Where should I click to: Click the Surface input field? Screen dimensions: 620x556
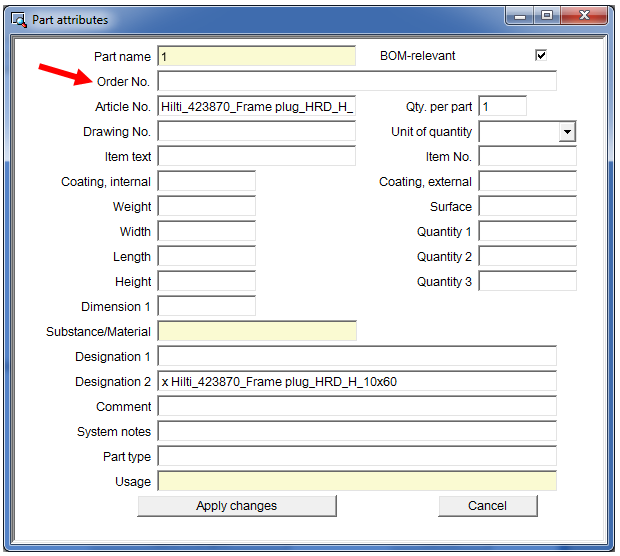point(527,206)
